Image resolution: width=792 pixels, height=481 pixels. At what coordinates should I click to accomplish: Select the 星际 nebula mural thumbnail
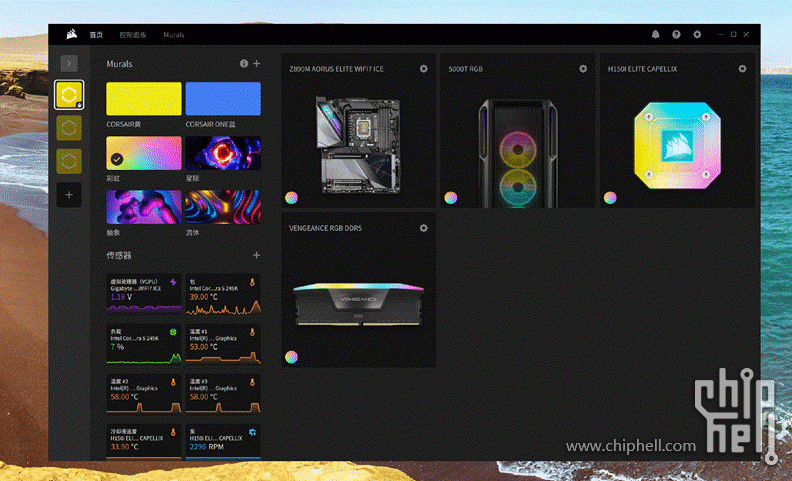click(x=223, y=153)
